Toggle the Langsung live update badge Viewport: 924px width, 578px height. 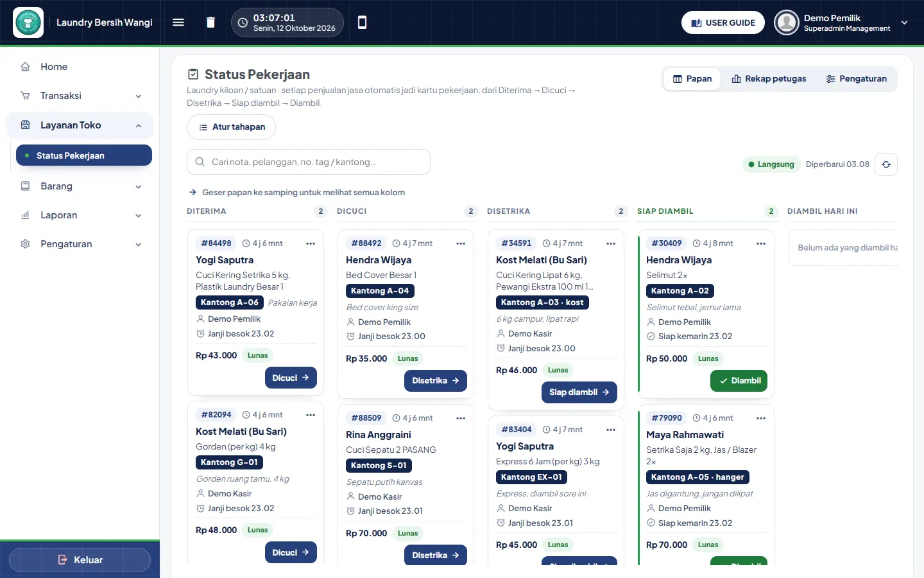[x=772, y=164]
